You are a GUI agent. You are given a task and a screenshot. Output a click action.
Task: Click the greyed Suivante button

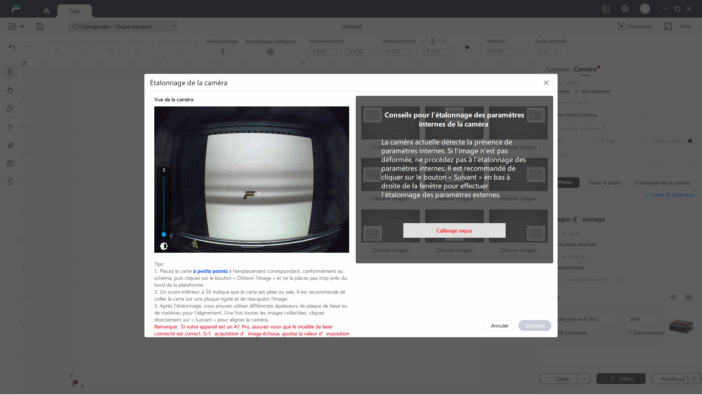point(535,326)
